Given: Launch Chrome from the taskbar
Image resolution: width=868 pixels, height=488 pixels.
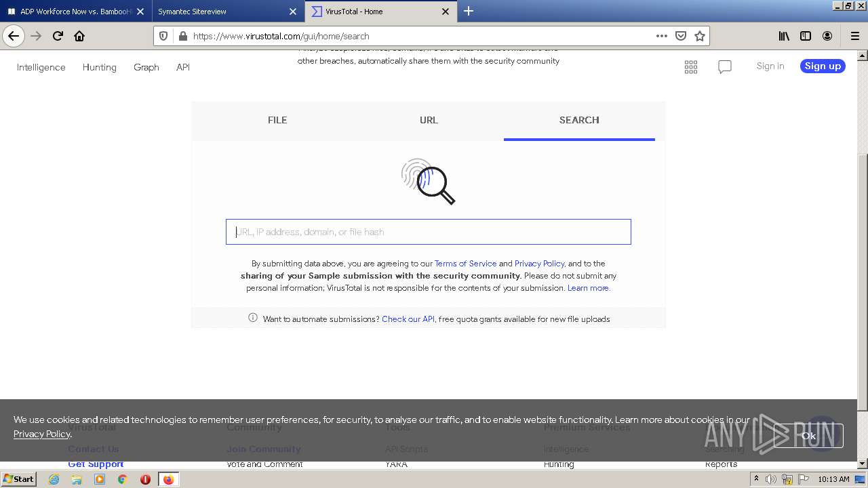Looking at the screenshot, I should (123, 479).
